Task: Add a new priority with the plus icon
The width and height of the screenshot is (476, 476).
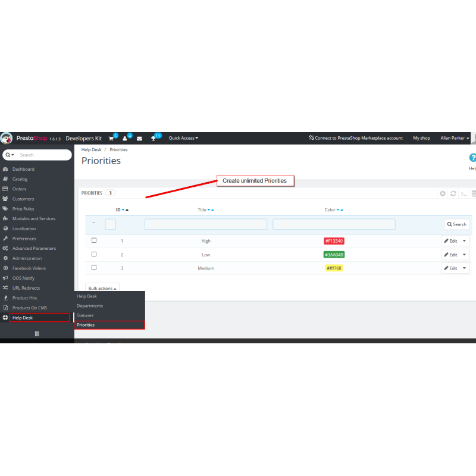Action: (x=443, y=193)
